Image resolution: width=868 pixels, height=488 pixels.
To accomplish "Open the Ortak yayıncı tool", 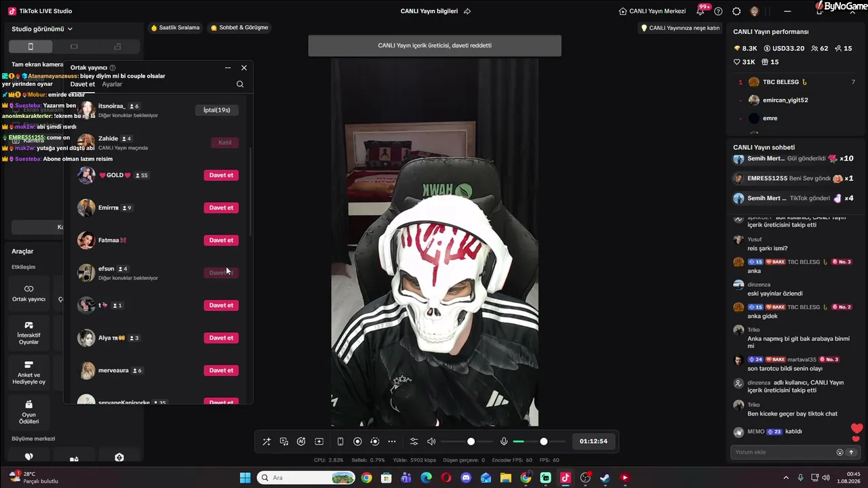I will click(x=29, y=293).
